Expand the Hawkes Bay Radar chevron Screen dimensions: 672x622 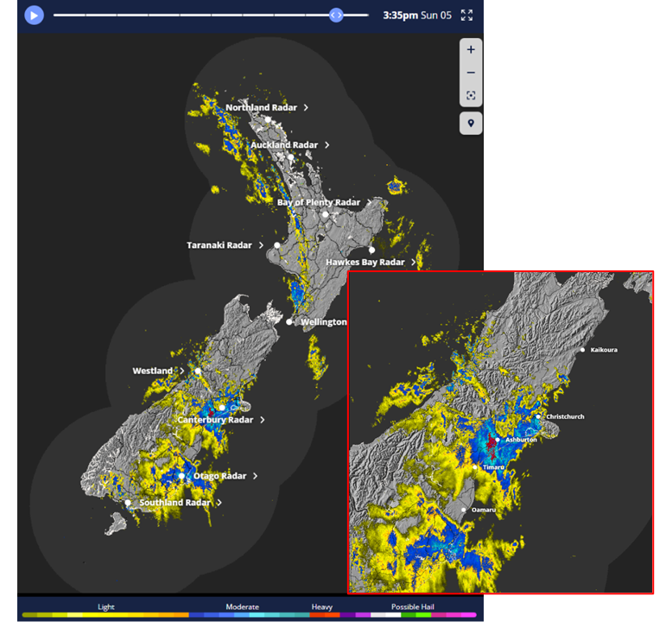point(413,262)
